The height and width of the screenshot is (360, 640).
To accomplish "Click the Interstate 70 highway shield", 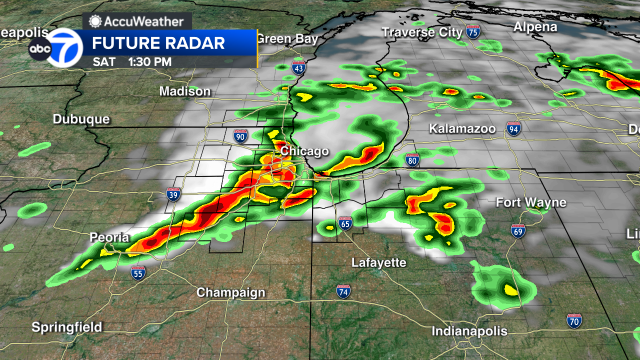I will click(574, 321).
